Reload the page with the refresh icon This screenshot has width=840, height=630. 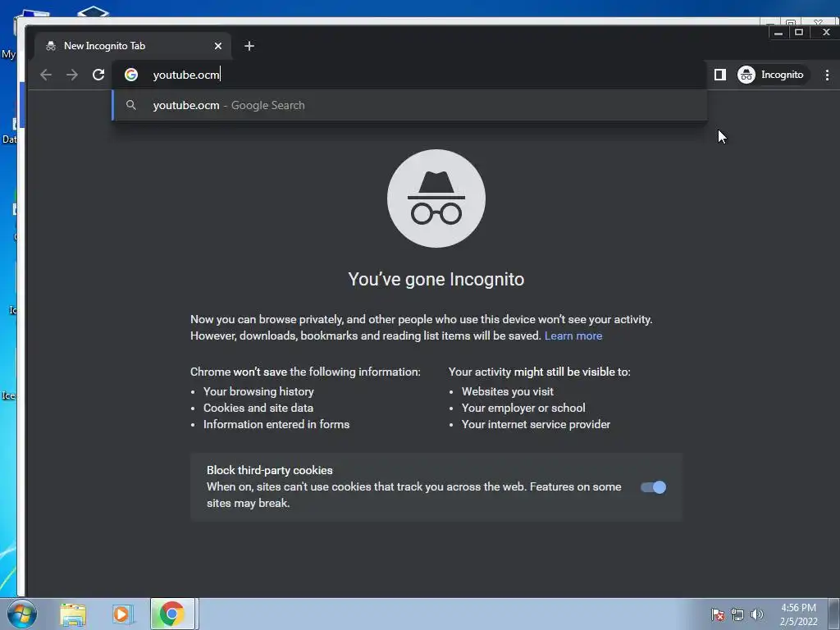pyautogui.click(x=98, y=75)
